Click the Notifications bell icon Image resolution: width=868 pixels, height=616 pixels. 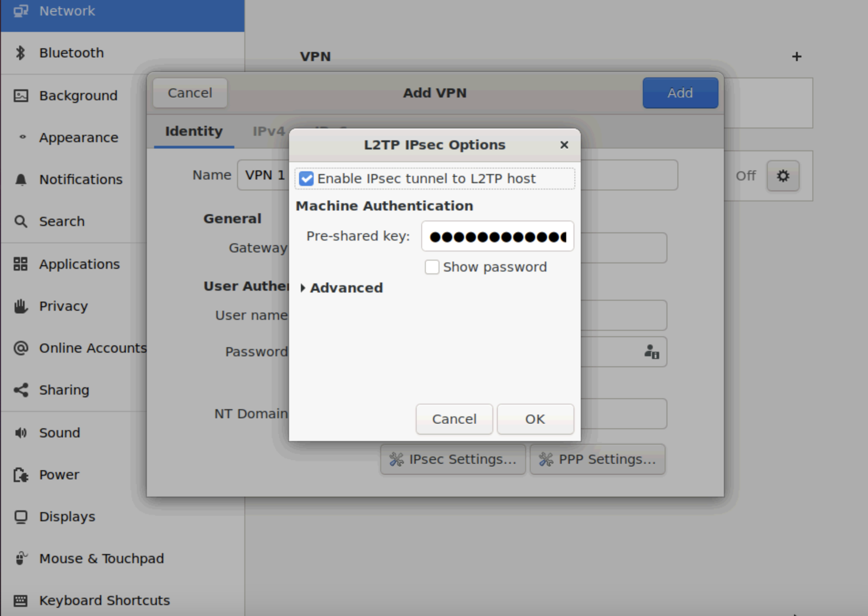point(21,180)
